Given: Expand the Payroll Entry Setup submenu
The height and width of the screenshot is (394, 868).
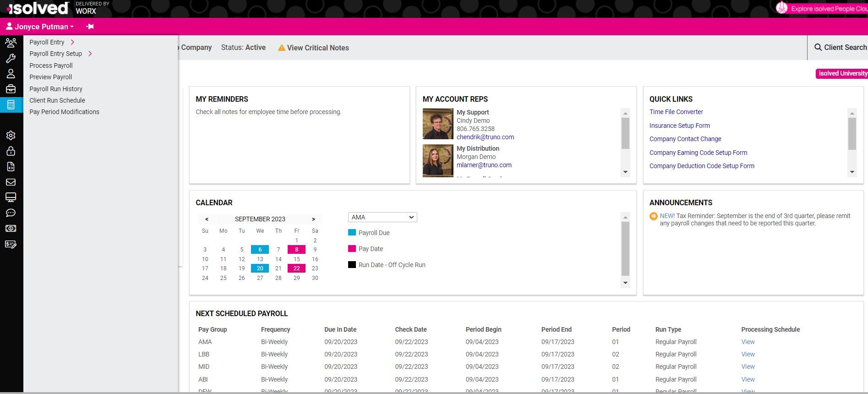Looking at the screenshot, I should point(90,54).
